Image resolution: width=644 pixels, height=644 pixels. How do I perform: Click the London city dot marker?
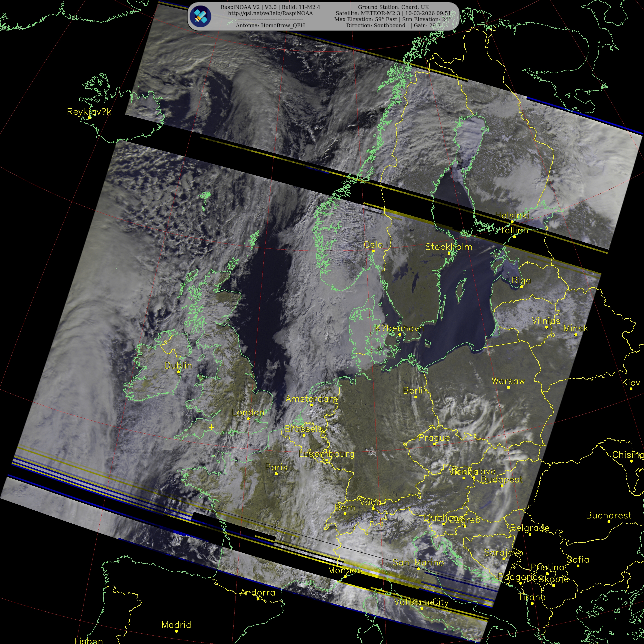coord(248,419)
